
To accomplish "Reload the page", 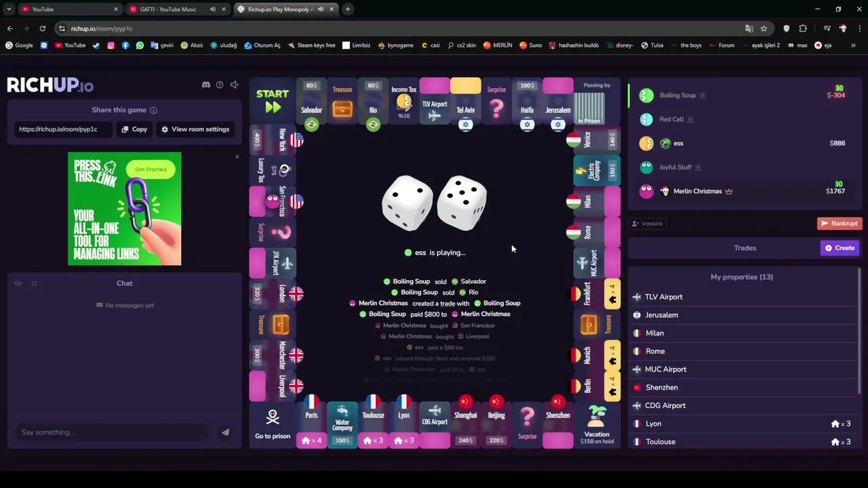I will 42,28.
